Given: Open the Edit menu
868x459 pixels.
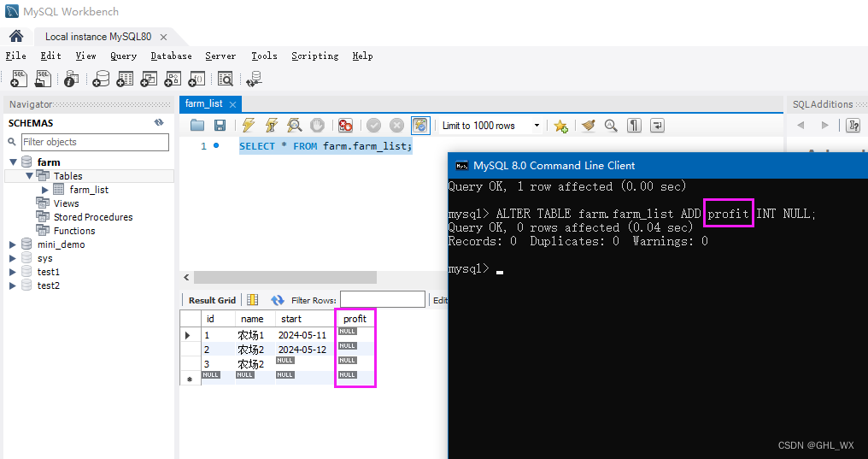Looking at the screenshot, I should [x=51, y=56].
